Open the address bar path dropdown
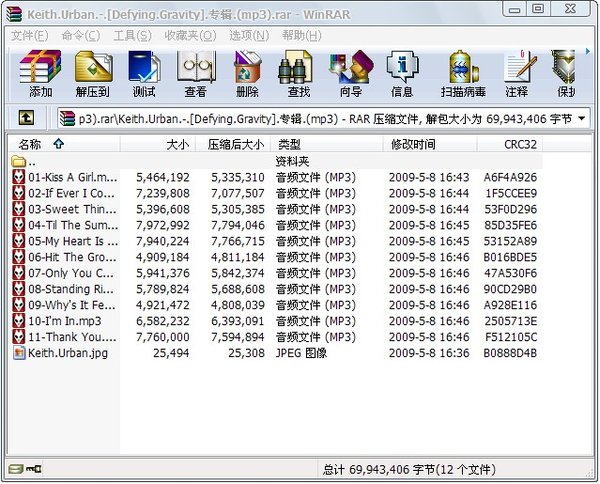The image size is (600, 484). (582, 119)
